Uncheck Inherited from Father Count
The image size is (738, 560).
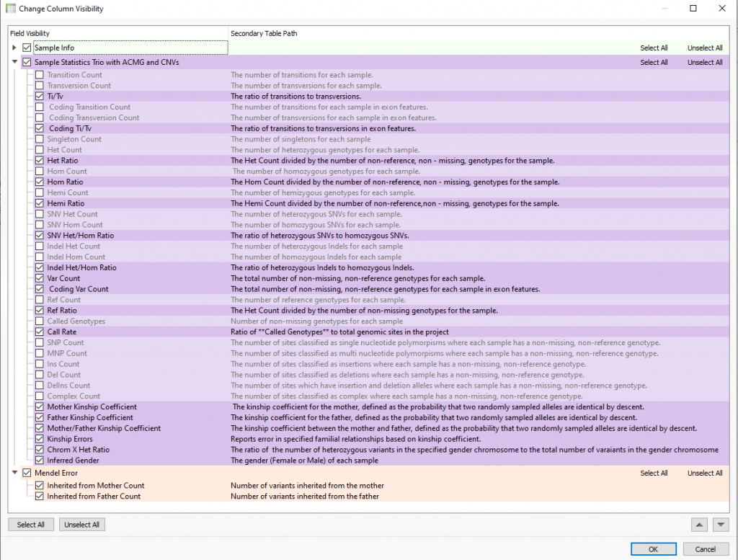(x=39, y=496)
